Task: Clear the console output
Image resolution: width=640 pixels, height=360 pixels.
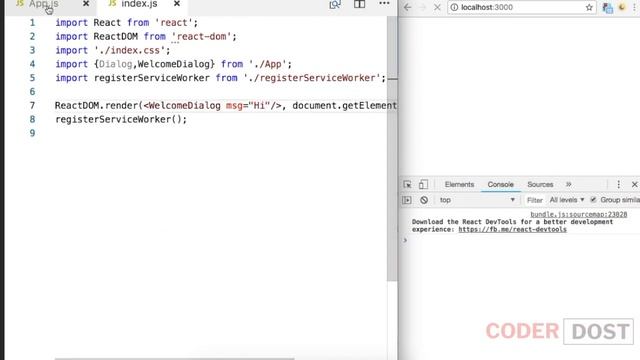Action: coord(424,200)
